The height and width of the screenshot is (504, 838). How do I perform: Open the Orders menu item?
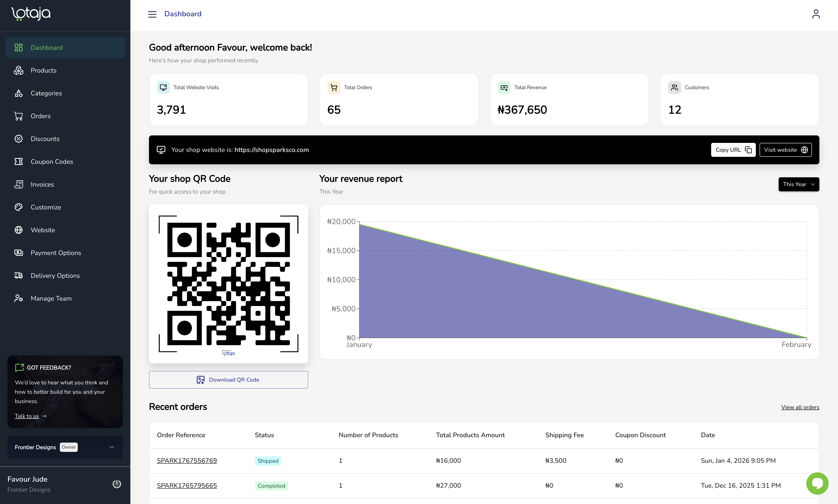coord(41,116)
